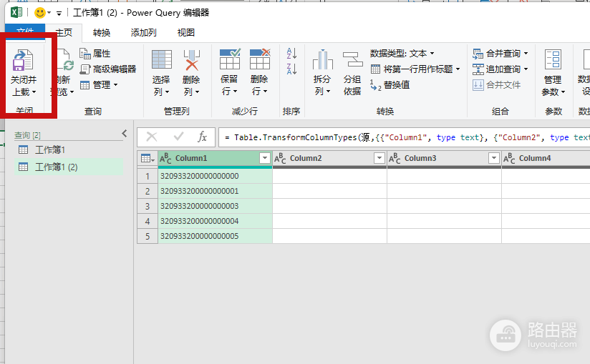Click the Keep Rows (保留行) icon
This screenshot has width=590, height=364.
(230, 59)
